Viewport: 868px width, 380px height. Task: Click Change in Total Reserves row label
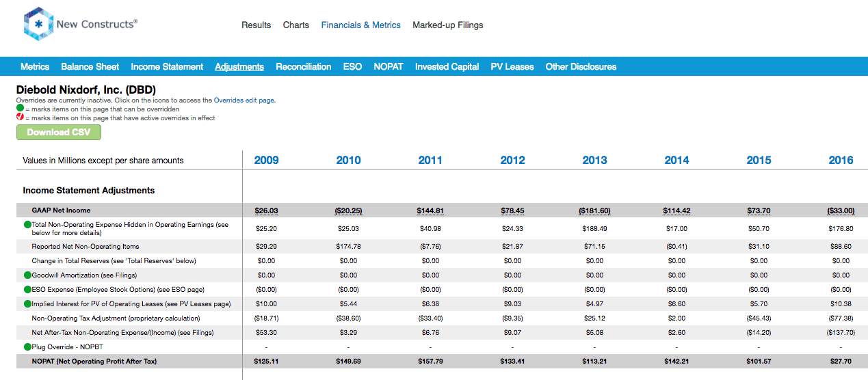[114, 261]
